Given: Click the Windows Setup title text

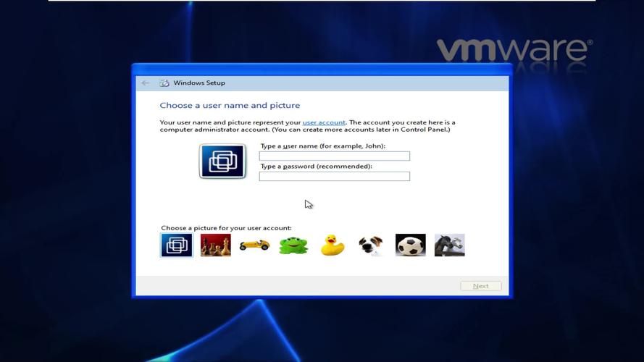Looking at the screenshot, I should (x=199, y=83).
